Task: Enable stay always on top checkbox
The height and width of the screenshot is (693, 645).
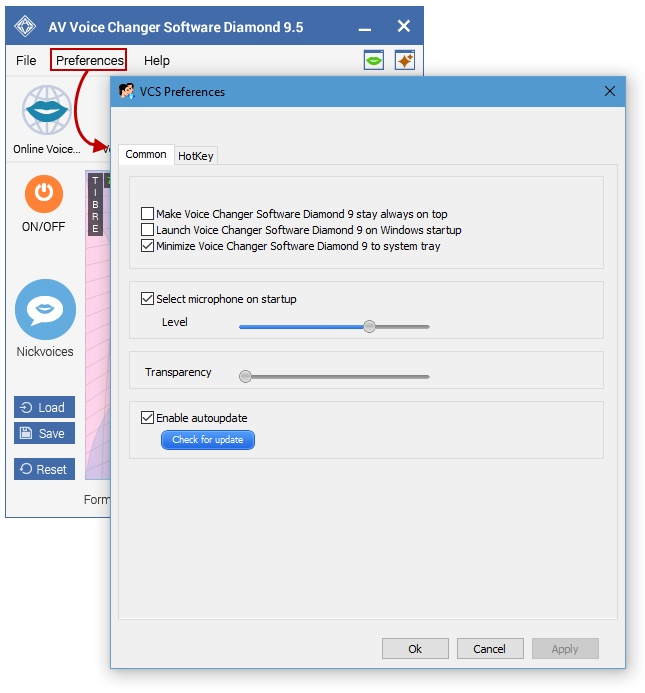Action: pos(147,214)
